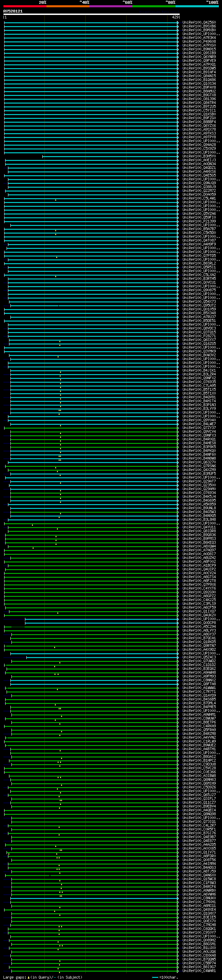Click the query name AV528121

coord(13,11)
